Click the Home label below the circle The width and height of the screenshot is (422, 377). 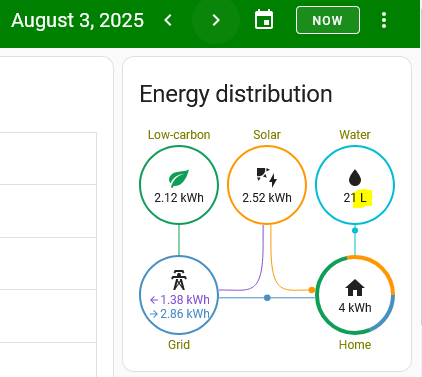(x=355, y=345)
